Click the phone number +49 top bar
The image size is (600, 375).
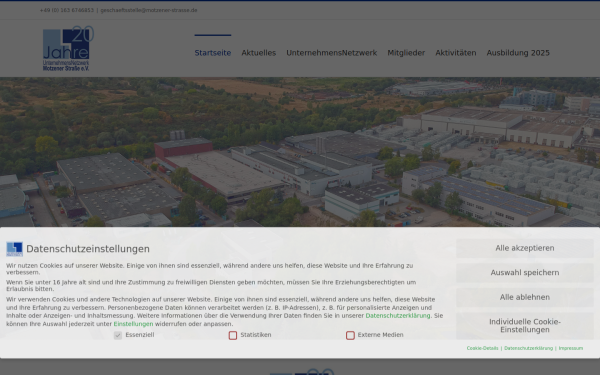[x=67, y=10]
